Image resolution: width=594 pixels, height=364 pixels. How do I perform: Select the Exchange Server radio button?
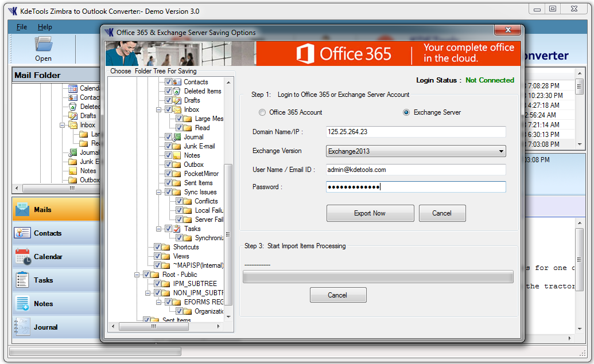point(406,112)
